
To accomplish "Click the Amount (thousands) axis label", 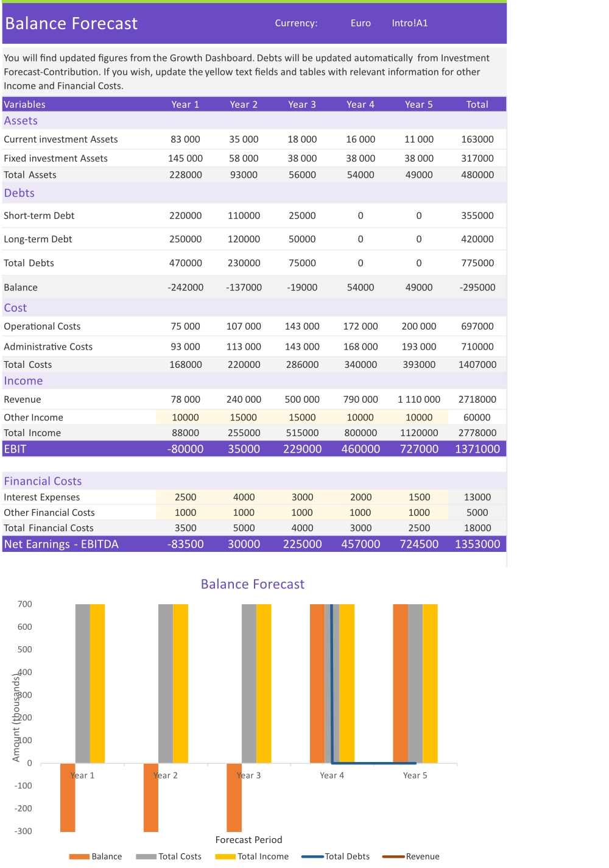I will (16, 718).
